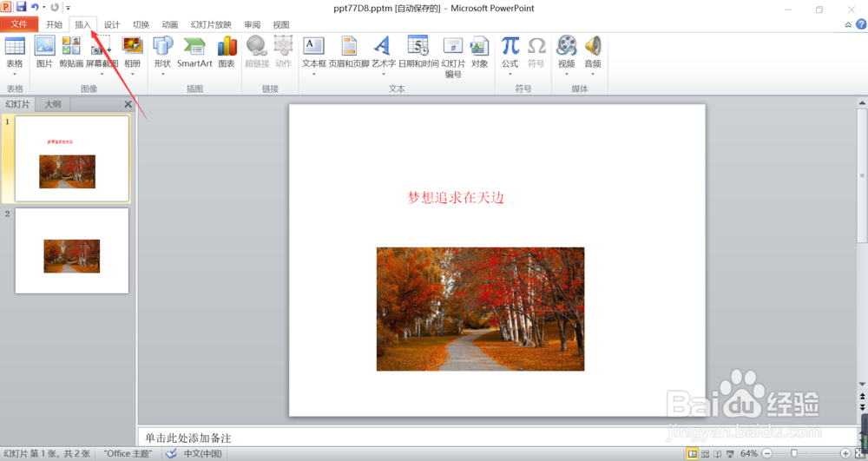Minimize the ribbon with the caret icon

848,25
